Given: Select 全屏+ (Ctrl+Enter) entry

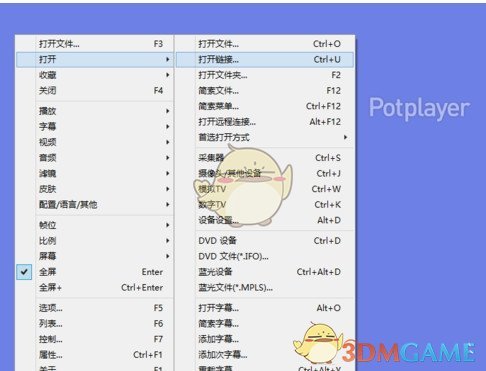Looking at the screenshot, I should [x=95, y=287].
